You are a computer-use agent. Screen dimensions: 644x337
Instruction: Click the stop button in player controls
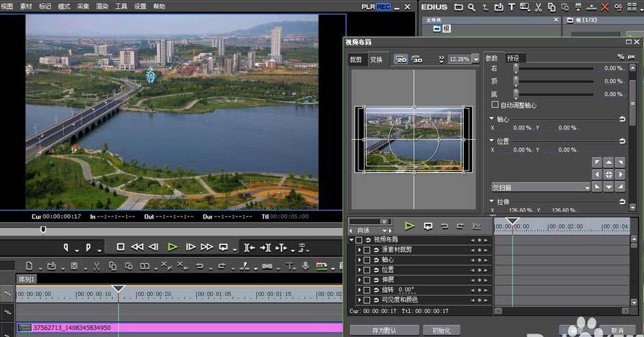[121, 247]
